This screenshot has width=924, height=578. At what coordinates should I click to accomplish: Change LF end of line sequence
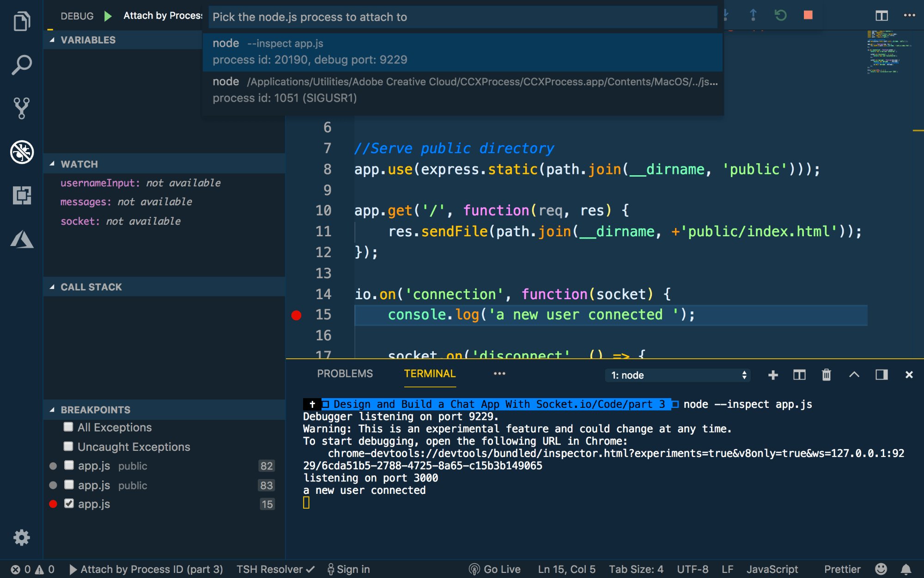727,569
